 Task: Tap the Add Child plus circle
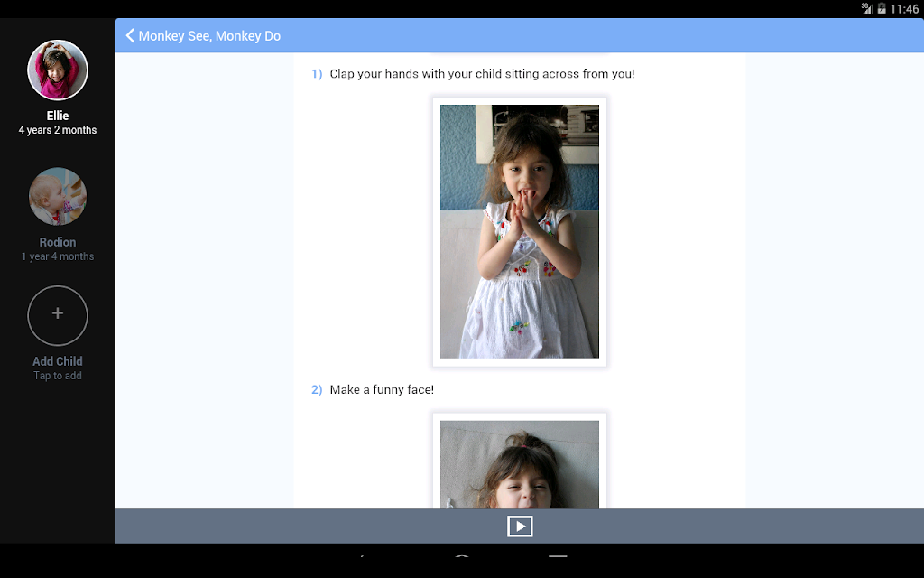click(58, 315)
